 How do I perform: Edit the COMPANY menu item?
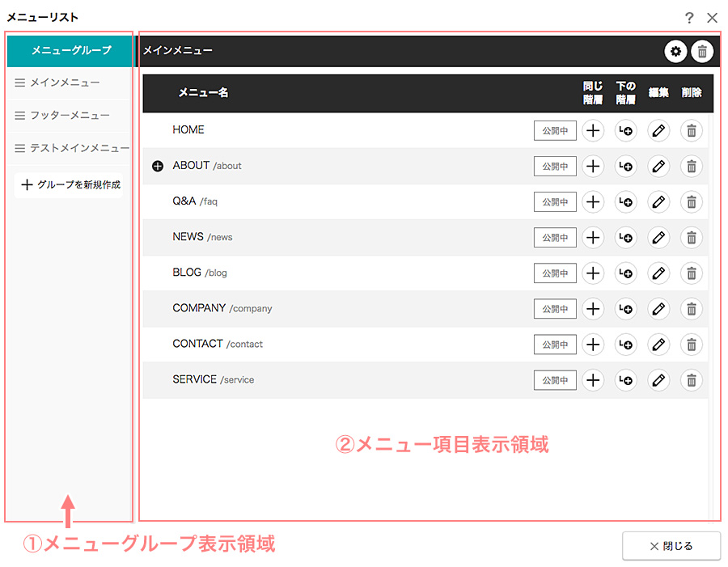click(x=658, y=309)
